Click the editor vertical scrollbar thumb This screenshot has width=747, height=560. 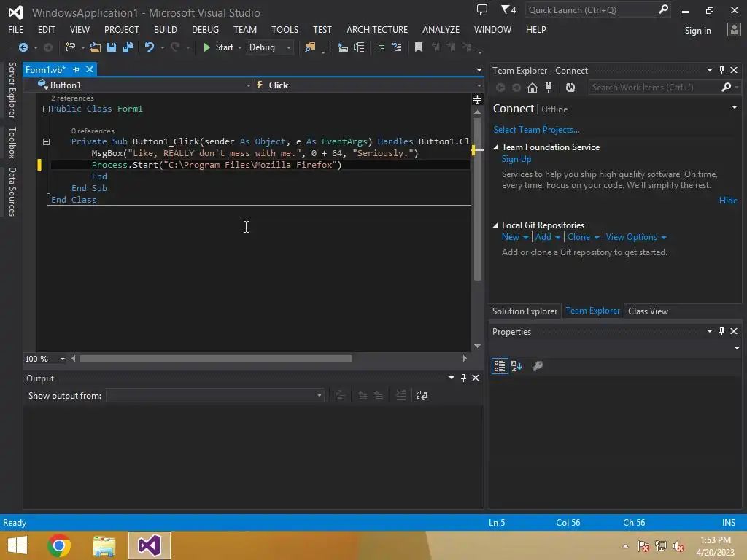pyautogui.click(x=477, y=199)
